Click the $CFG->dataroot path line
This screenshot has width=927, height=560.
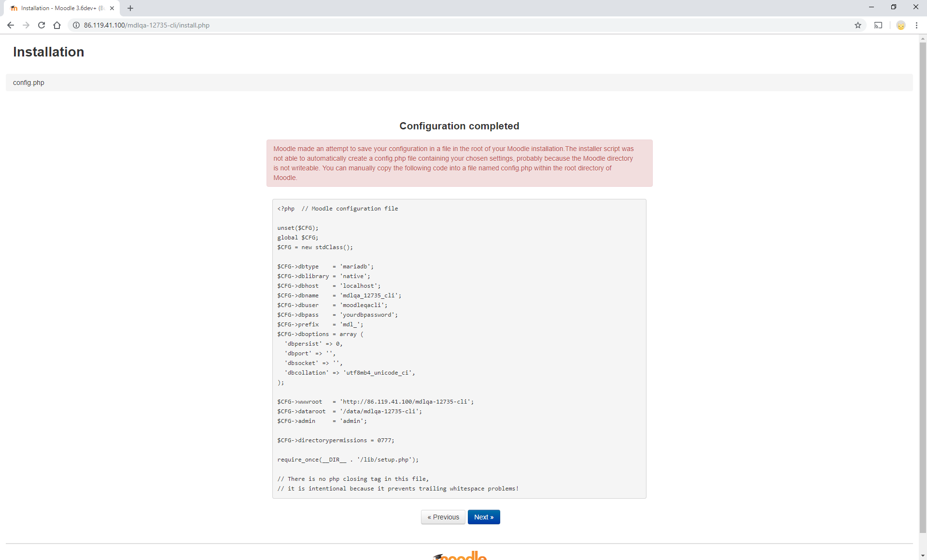click(350, 411)
